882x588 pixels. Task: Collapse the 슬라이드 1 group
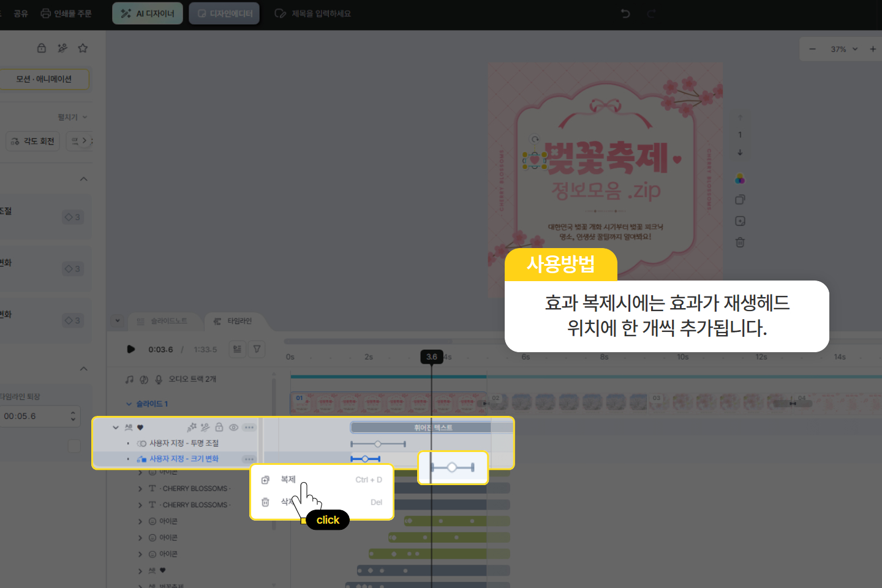[x=129, y=404]
